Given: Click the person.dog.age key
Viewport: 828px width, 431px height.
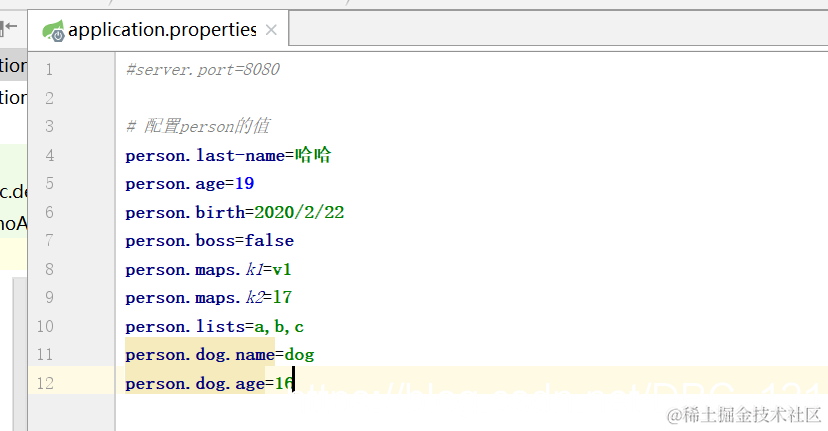Looking at the screenshot, I should [195, 384].
